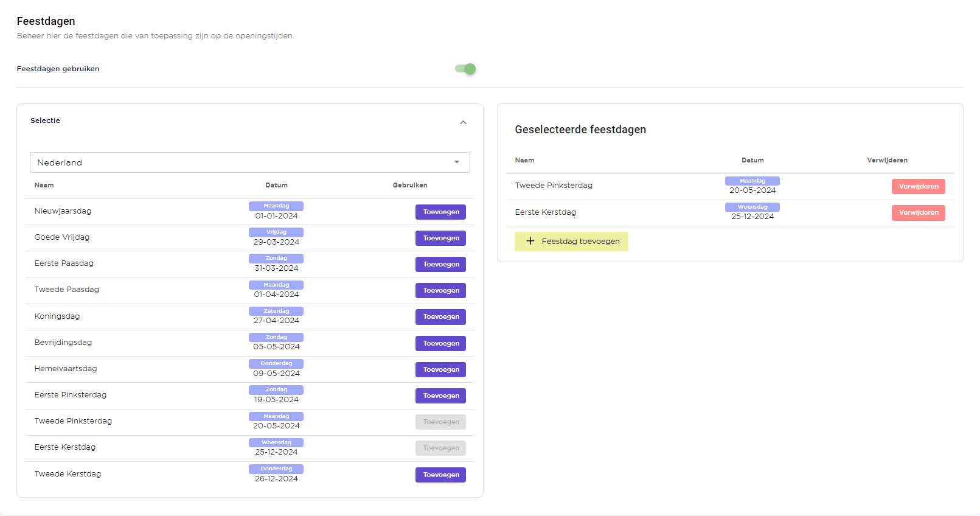
Task: Collapse the Selectie panel chevron
Action: [463, 122]
